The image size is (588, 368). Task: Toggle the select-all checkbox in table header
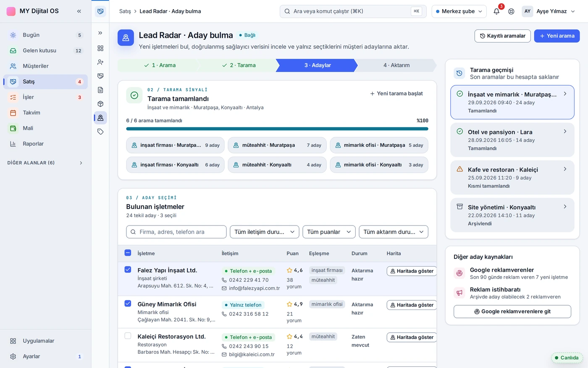(x=128, y=253)
